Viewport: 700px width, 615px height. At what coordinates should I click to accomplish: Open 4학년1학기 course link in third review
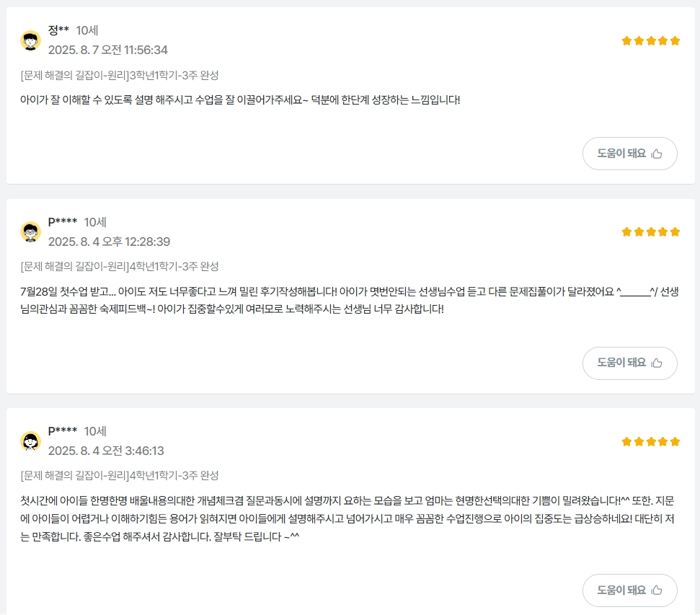(x=120, y=475)
